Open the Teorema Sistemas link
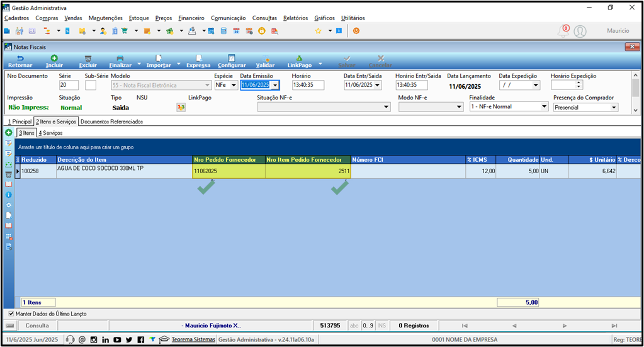 193,339
